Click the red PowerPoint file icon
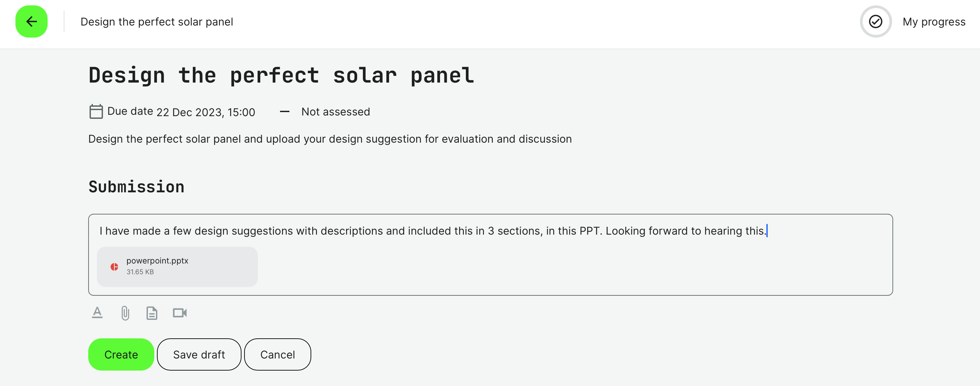The height and width of the screenshot is (386, 980). tap(114, 267)
